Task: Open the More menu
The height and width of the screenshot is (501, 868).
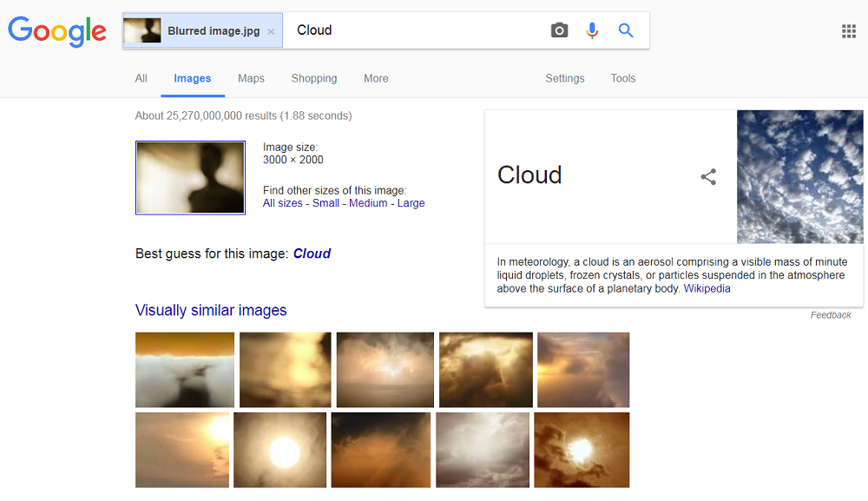Action: (375, 78)
